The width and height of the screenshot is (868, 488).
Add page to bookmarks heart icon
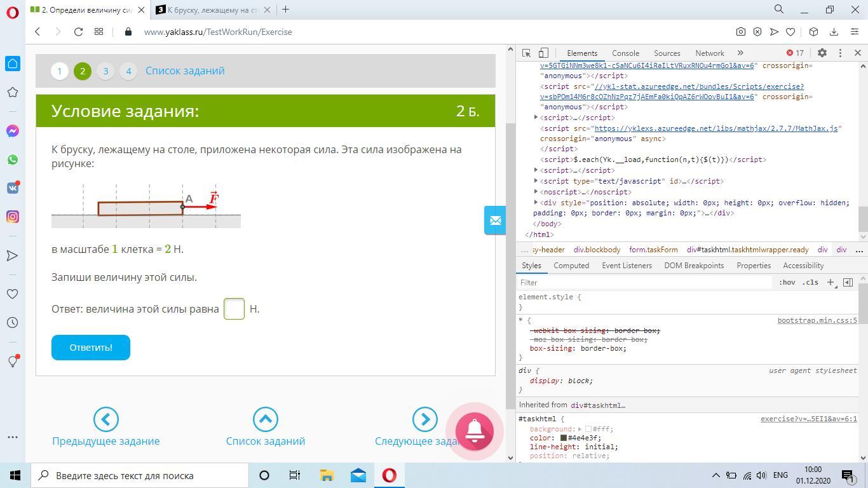pos(790,32)
